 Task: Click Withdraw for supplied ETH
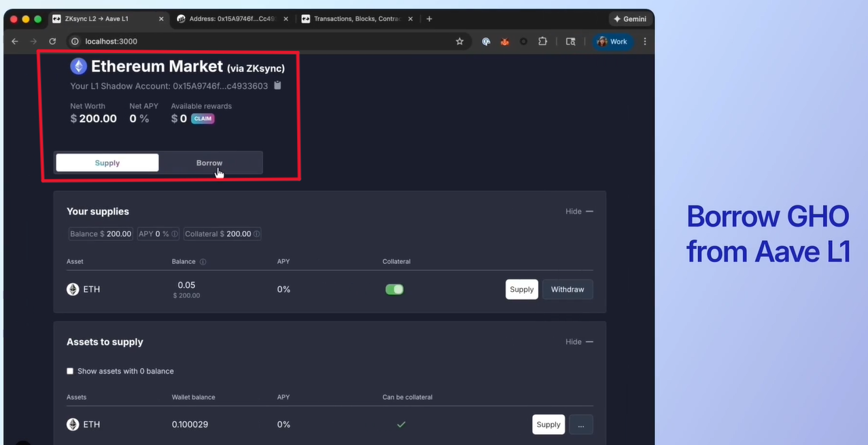tap(567, 290)
